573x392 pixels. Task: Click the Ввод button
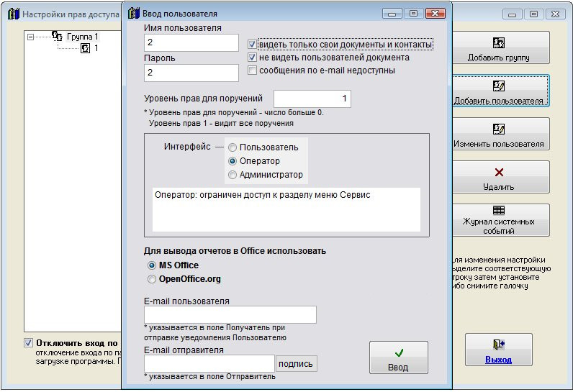(x=399, y=357)
